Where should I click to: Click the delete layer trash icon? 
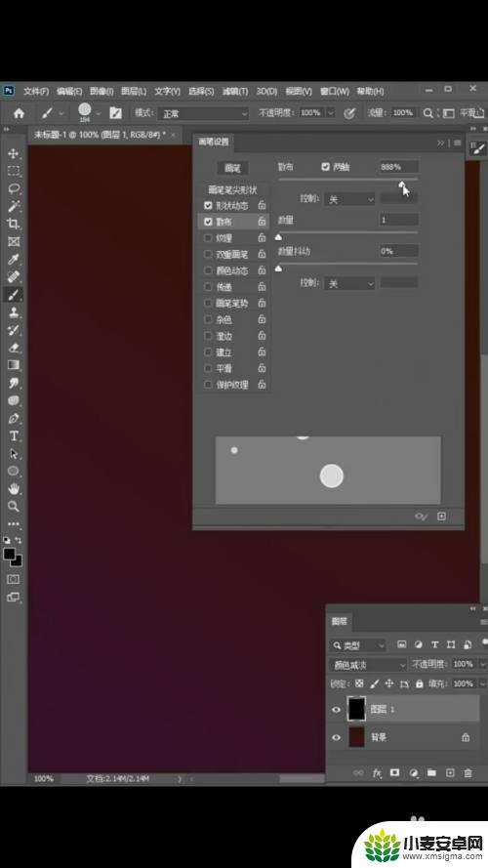(x=468, y=772)
